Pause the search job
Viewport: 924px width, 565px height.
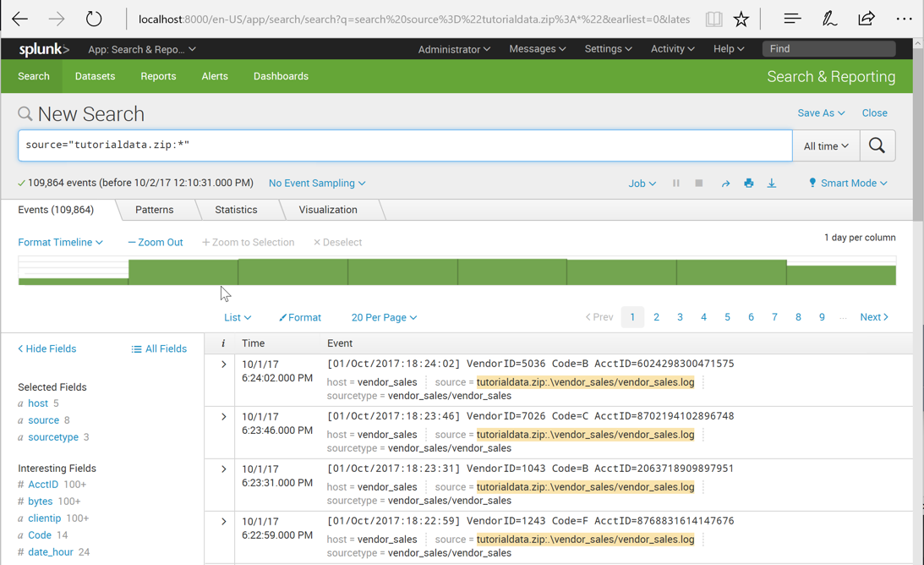click(675, 183)
